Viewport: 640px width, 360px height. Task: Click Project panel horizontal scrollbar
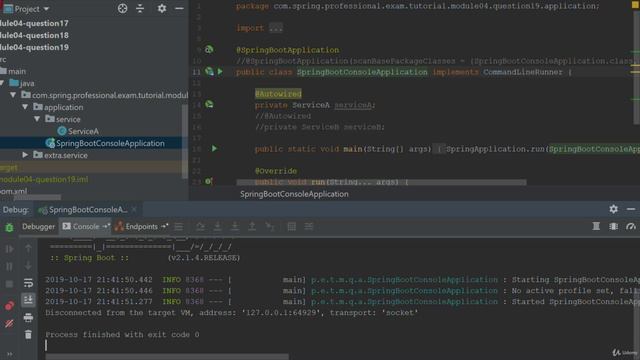coord(38,198)
